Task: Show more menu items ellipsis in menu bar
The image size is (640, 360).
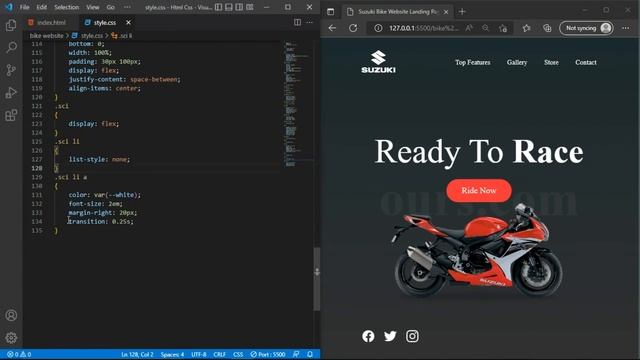Action: pyautogui.click(x=127, y=7)
